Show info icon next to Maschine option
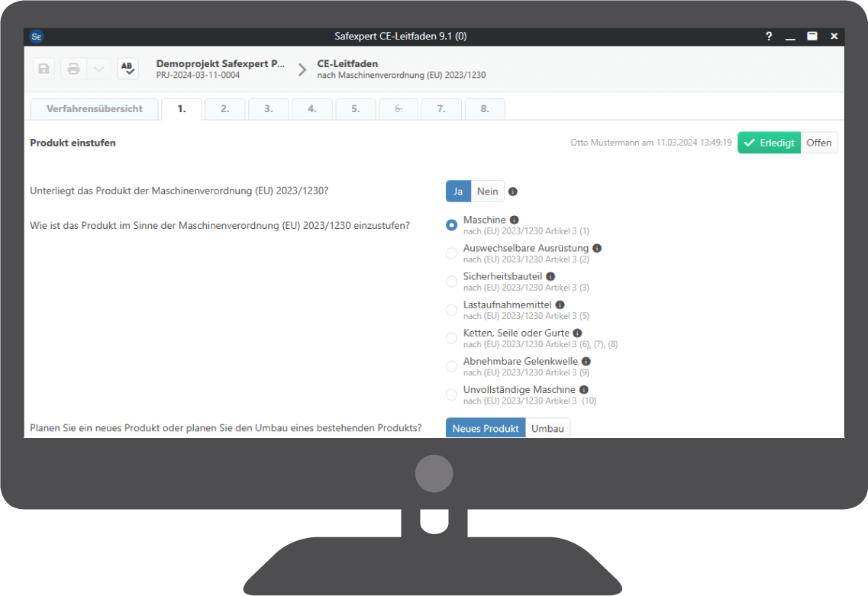This screenshot has height=596, width=868. pos(514,220)
